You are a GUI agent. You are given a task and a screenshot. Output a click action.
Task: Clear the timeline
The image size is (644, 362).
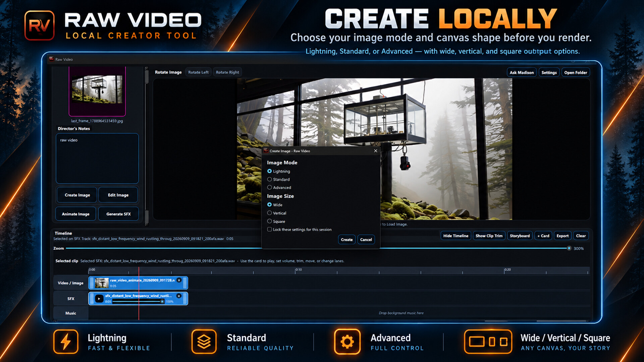tap(581, 236)
